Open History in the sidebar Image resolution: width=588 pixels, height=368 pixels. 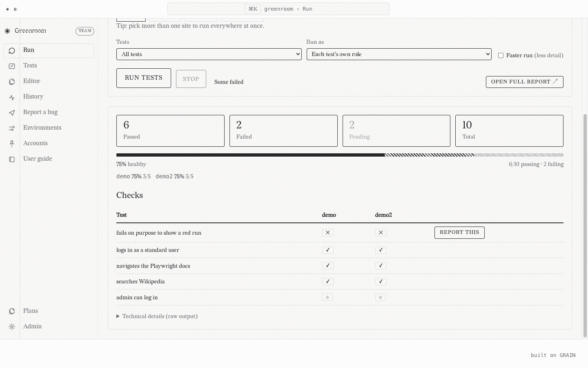[x=49, y=97]
